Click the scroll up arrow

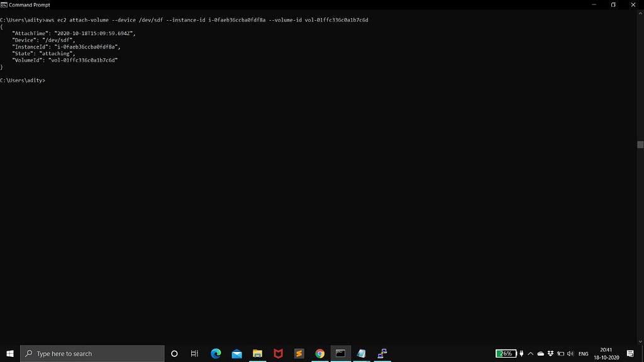[x=640, y=13]
